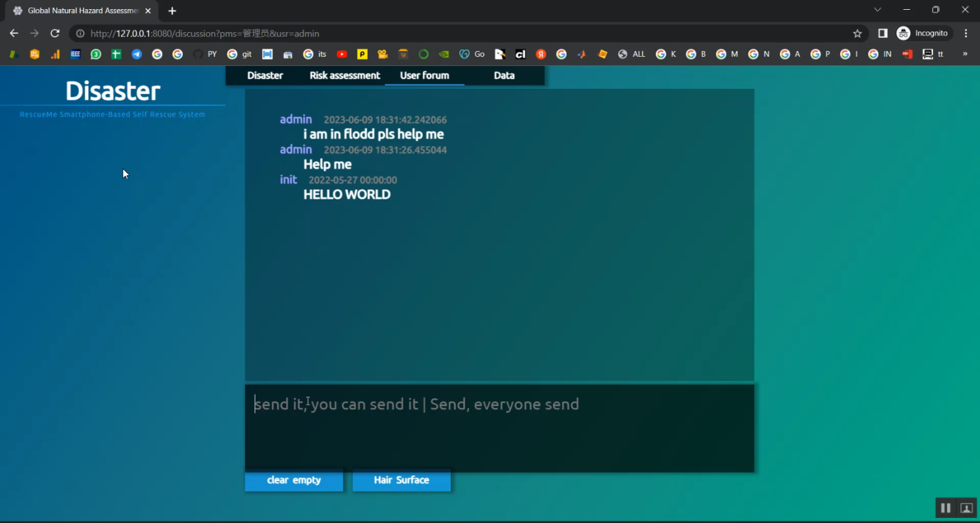
Task: Open a new browser tab
Action: tap(172, 11)
